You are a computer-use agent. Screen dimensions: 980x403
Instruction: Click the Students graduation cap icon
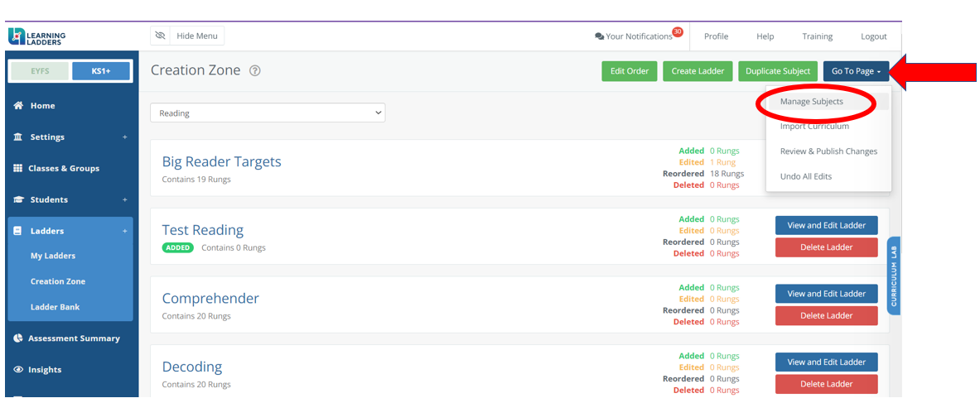click(19, 199)
